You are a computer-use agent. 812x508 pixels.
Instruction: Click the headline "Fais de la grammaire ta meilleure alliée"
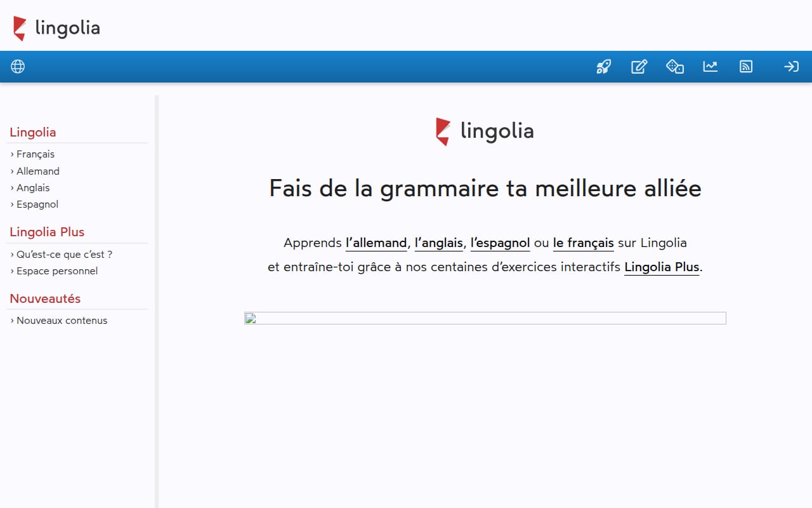coord(485,189)
